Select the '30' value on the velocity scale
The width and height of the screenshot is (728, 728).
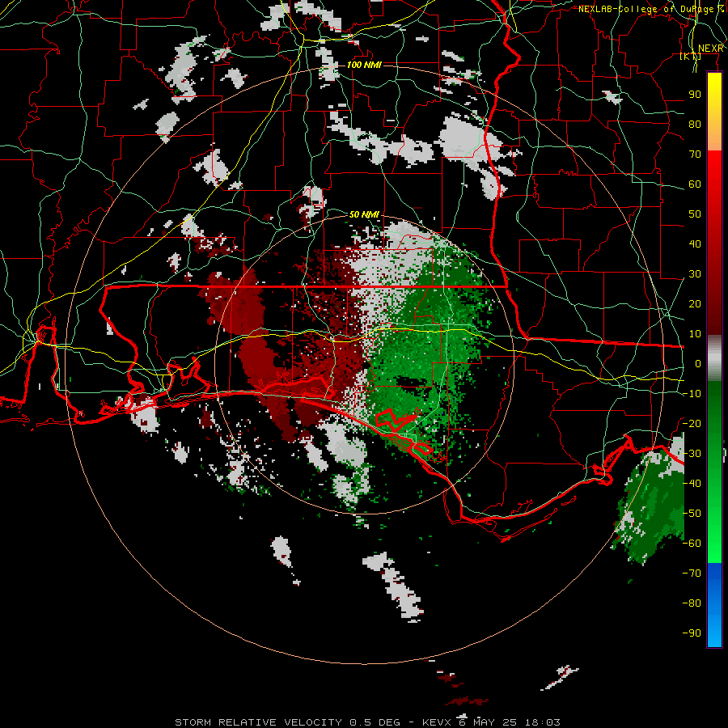click(x=695, y=274)
